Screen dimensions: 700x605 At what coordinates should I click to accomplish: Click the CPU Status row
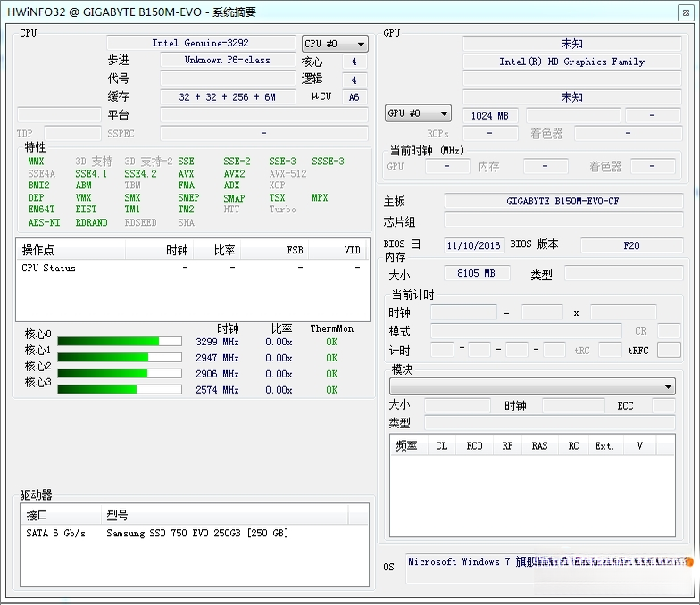pos(193,268)
